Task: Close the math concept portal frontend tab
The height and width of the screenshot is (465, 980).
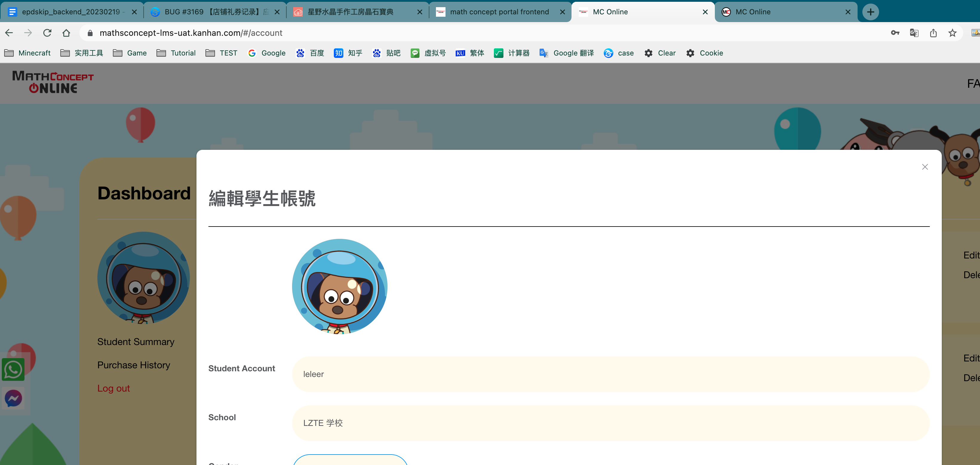Action: (x=562, y=12)
